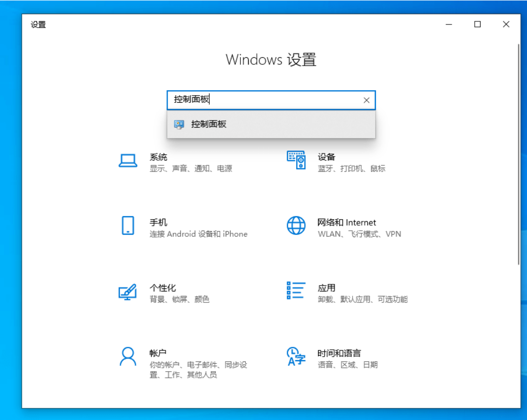Open the Apps list icon
This screenshot has width=527, height=420.
point(296,290)
